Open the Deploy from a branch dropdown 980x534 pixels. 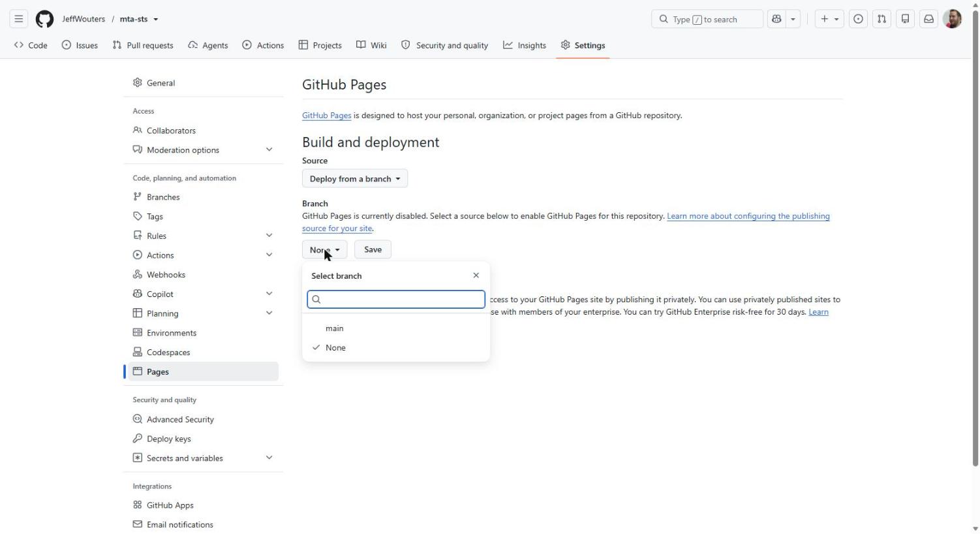(x=355, y=179)
